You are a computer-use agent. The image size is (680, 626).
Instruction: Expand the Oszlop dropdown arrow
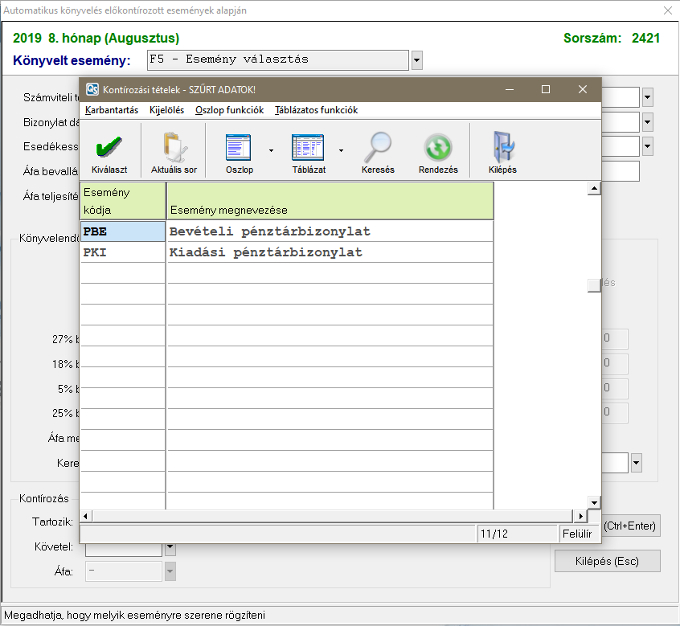coord(271,150)
